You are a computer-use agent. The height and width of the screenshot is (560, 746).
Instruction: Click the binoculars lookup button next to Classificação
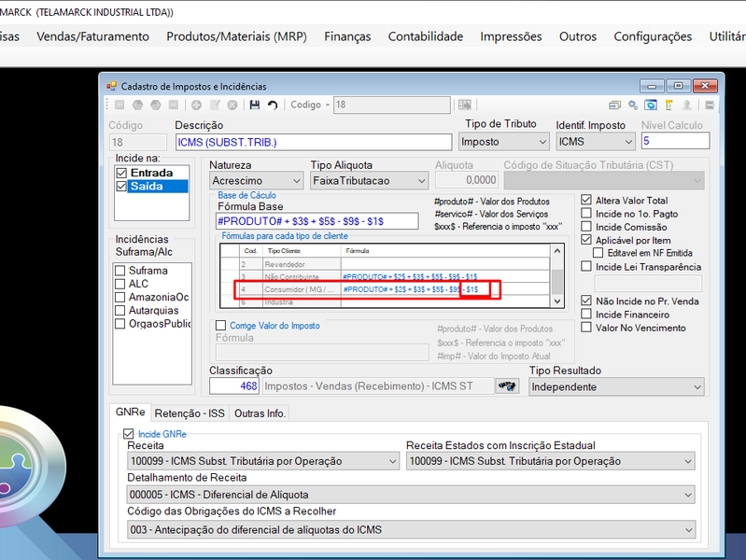click(507, 385)
